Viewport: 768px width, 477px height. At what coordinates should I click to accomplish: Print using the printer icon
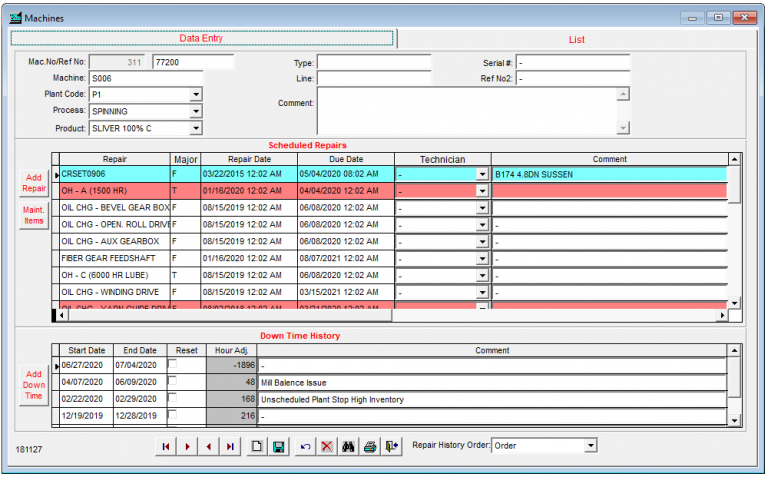(370, 446)
